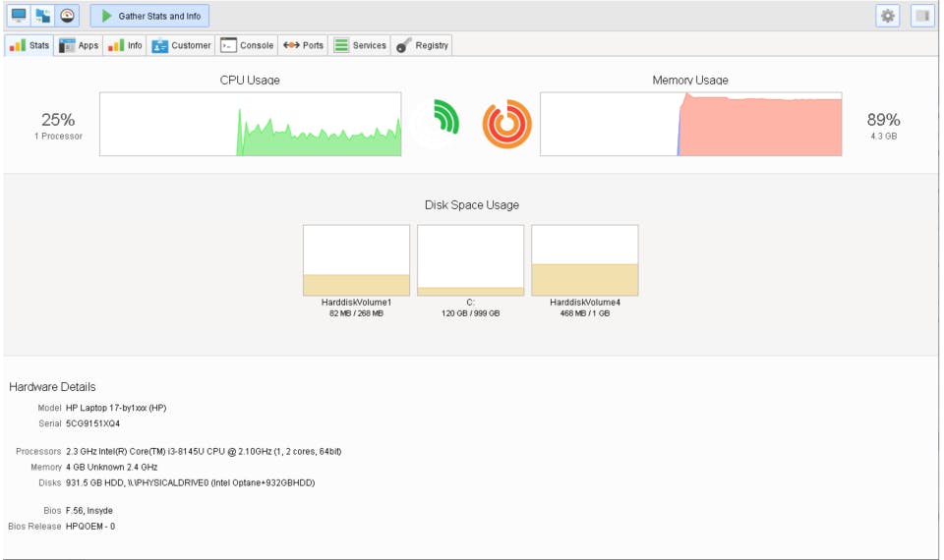The width and height of the screenshot is (944, 560).
Task: Click the 89% memory value
Action: [x=883, y=120]
